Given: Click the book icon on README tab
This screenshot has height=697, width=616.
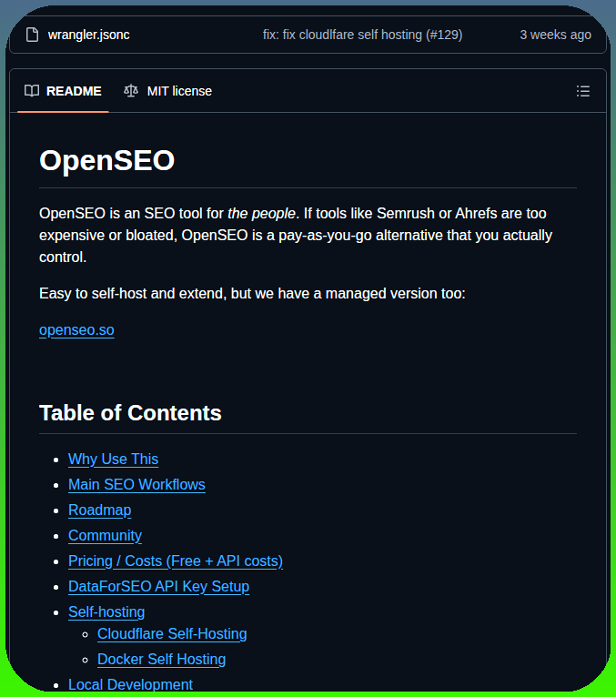Looking at the screenshot, I should pyautogui.click(x=32, y=91).
